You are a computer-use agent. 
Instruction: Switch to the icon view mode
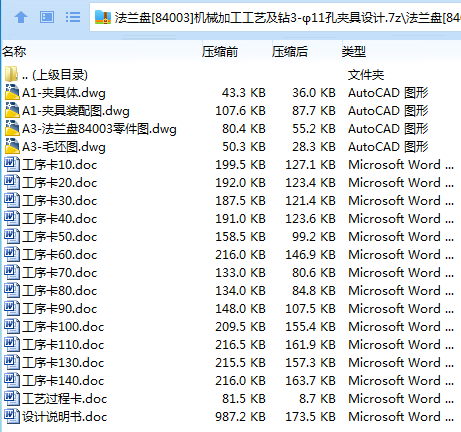coord(47,17)
